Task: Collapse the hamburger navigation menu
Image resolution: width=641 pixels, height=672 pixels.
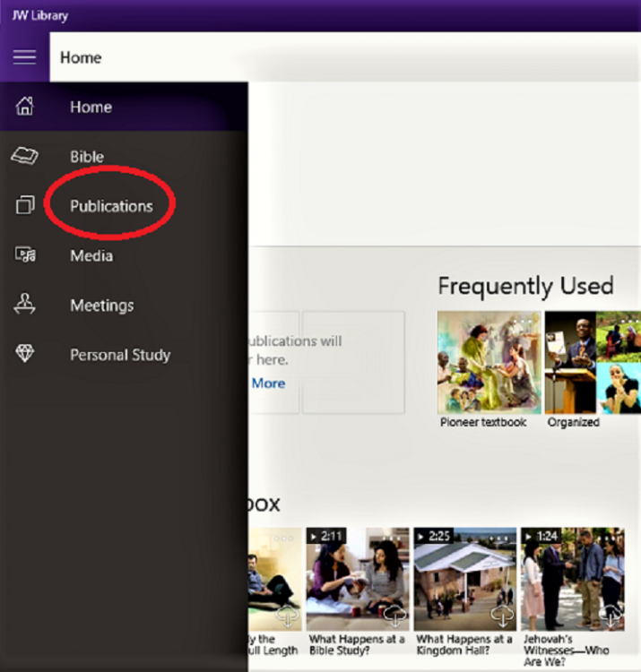Action: [x=24, y=57]
